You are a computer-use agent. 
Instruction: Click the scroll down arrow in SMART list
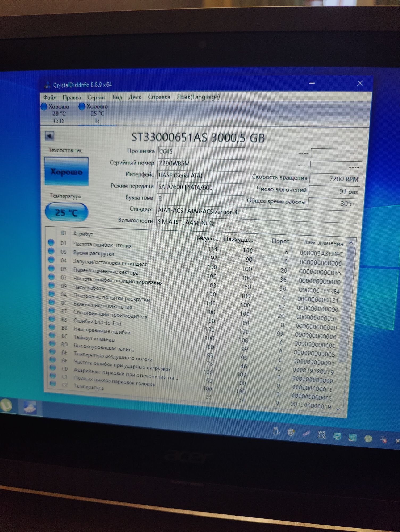338,409
